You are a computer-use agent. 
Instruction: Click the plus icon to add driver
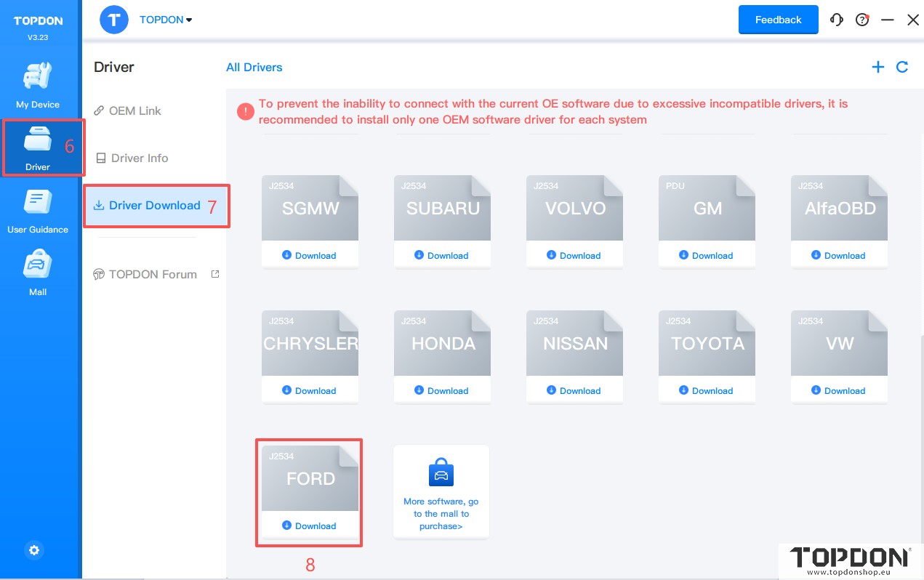878,67
